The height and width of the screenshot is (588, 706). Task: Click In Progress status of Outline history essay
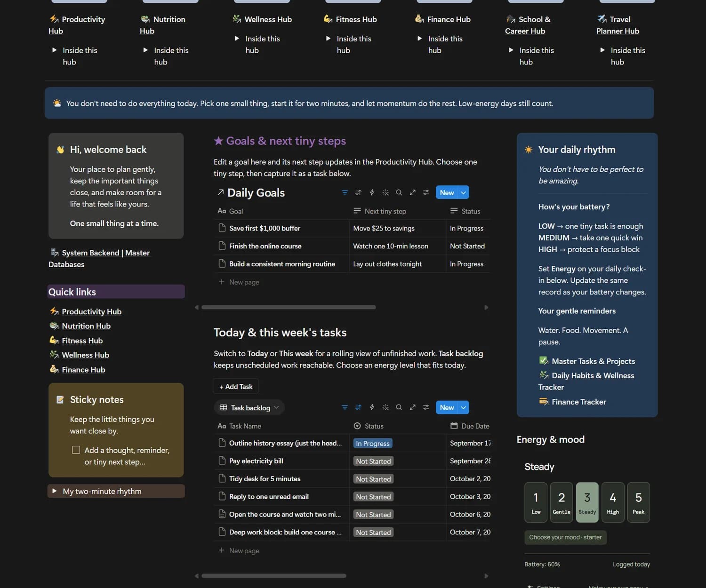373,443
